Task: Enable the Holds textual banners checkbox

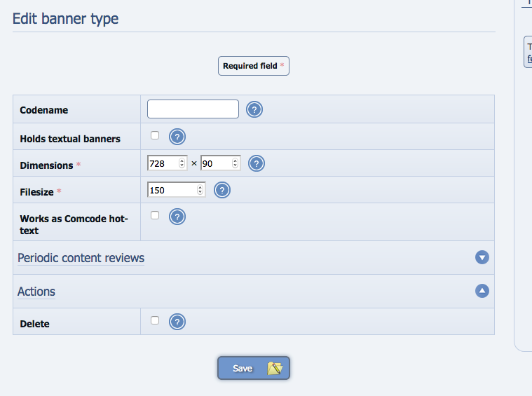Action: pyautogui.click(x=155, y=135)
